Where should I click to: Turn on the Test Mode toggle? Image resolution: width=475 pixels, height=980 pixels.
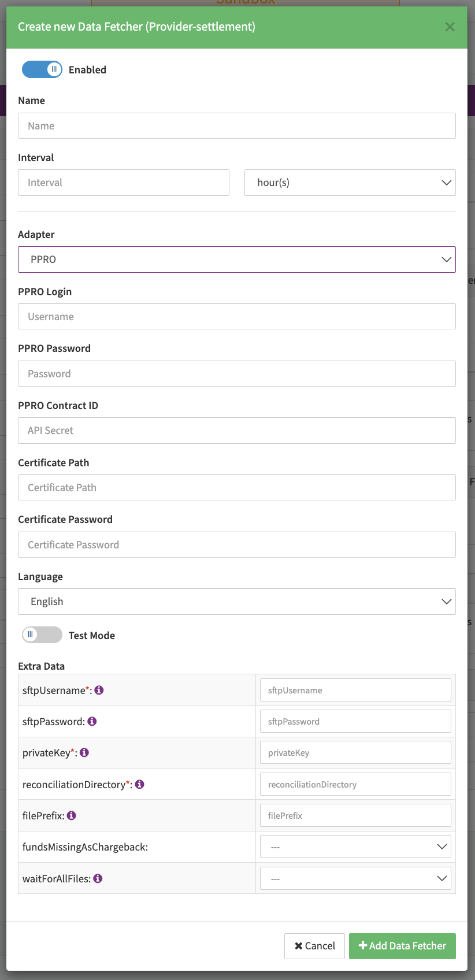[42, 635]
